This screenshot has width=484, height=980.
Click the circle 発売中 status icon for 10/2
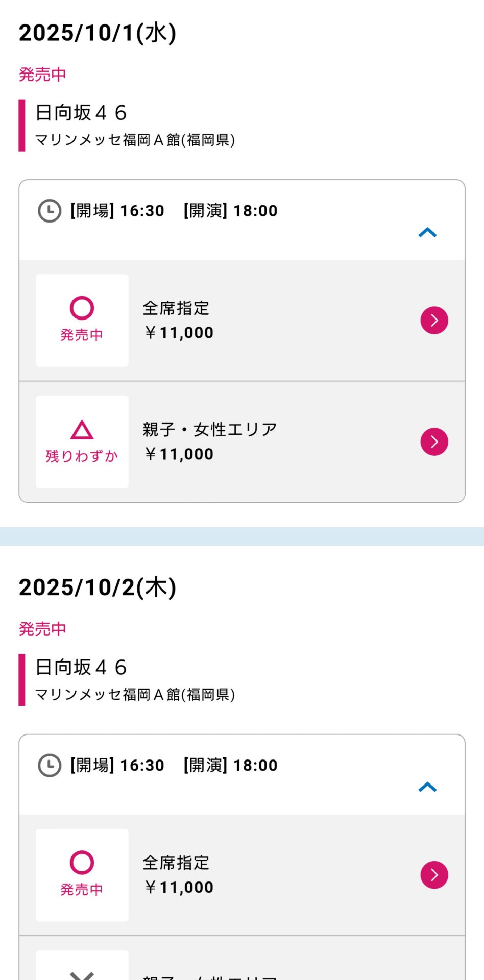[x=82, y=863]
